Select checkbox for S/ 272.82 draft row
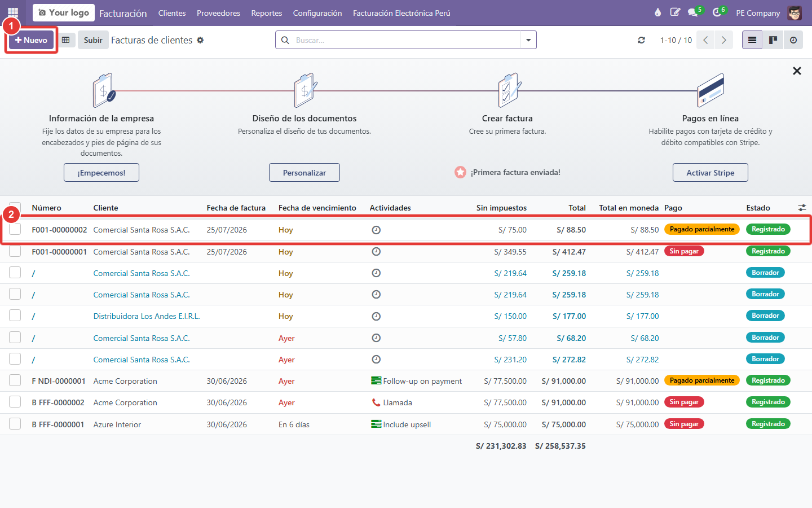The width and height of the screenshot is (812, 508). (15, 359)
